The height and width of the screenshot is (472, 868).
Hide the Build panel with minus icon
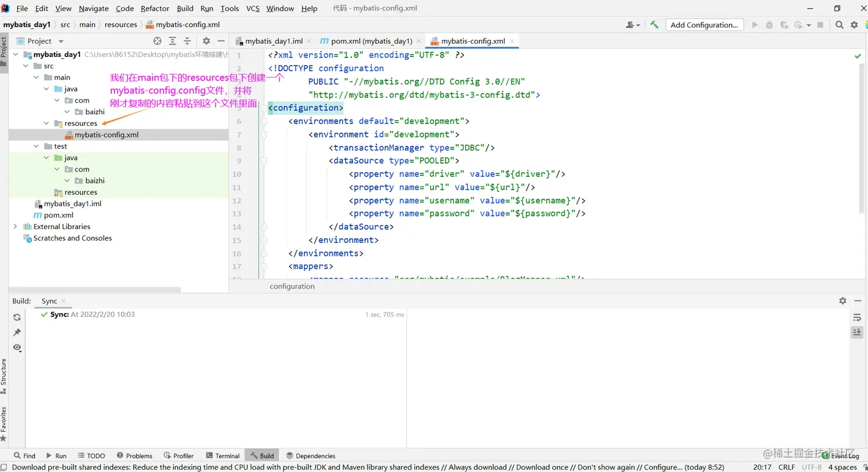coord(858,301)
